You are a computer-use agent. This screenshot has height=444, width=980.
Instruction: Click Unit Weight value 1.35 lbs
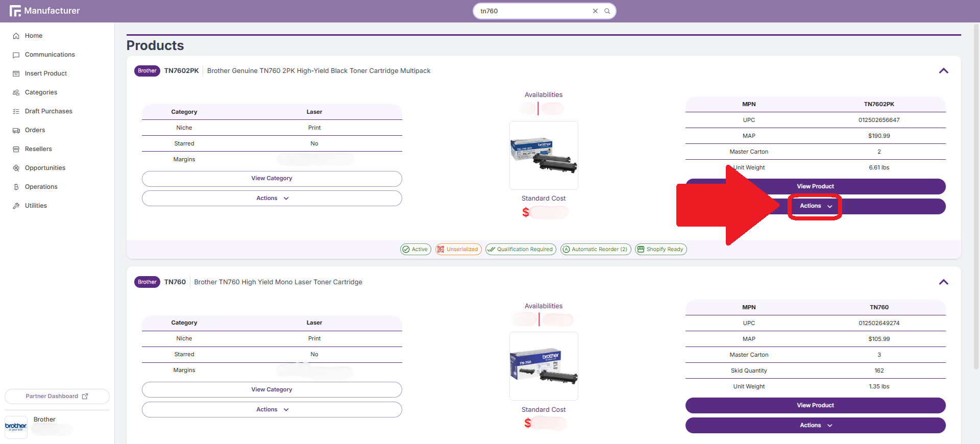pyautogui.click(x=879, y=387)
